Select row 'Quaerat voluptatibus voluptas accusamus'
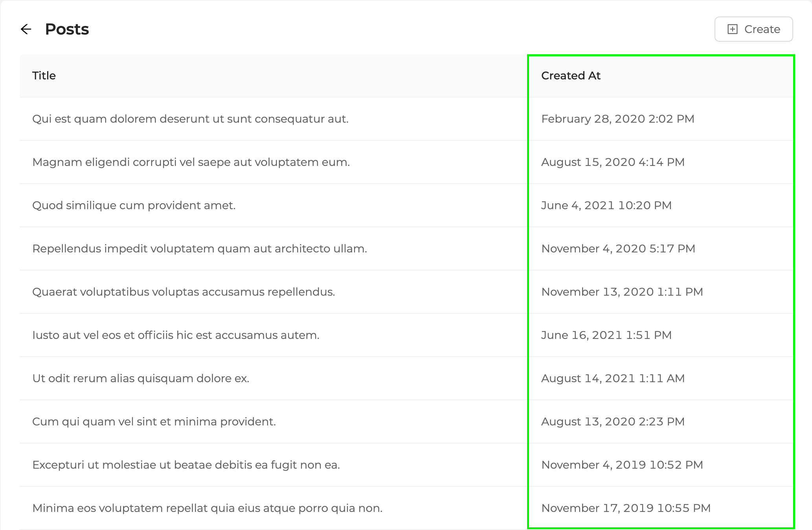 click(184, 292)
